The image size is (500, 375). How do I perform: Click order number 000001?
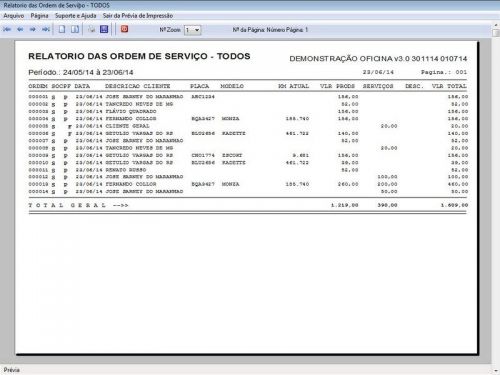[x=38, y=97]
